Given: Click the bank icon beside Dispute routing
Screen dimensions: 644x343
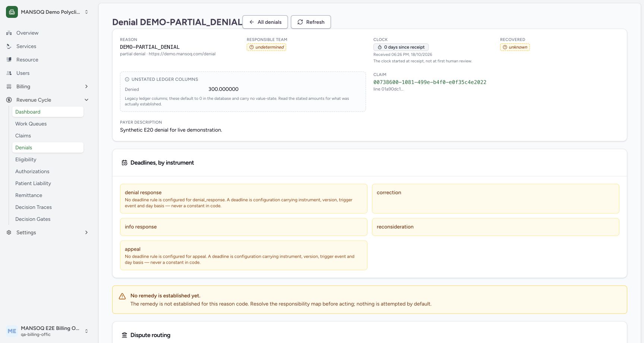Looking at the screenshot, I should click(x=124, y=335).
